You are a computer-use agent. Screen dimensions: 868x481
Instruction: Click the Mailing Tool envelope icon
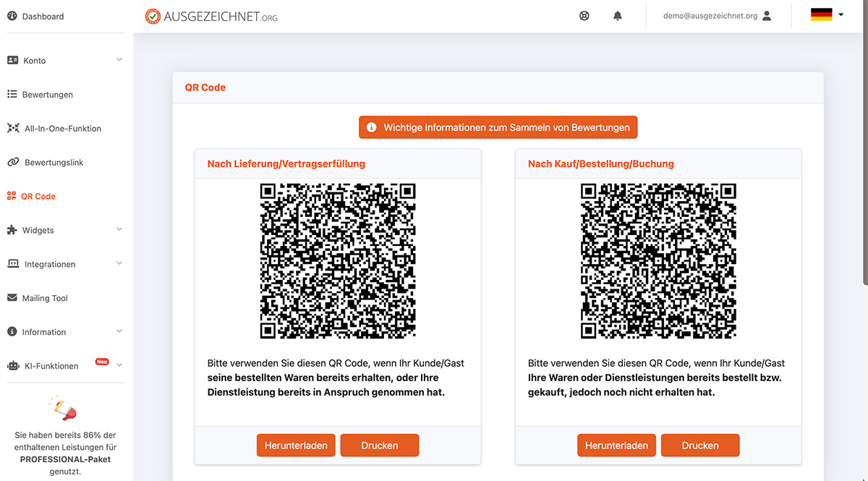tap(12, 298)
